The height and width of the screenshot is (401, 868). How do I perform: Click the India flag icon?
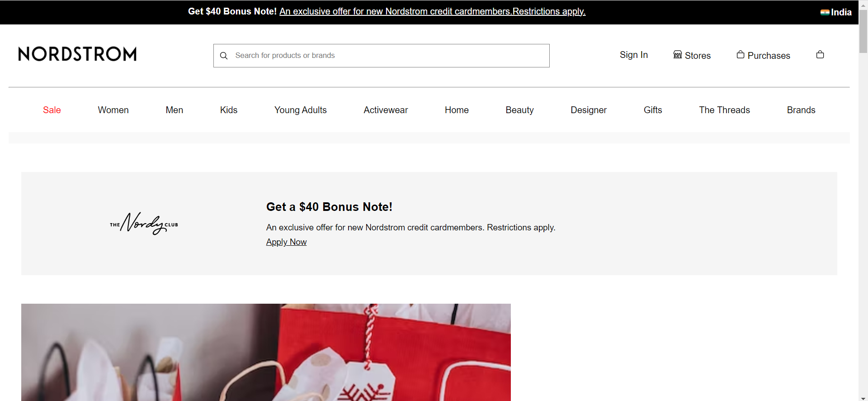[825, 12]
